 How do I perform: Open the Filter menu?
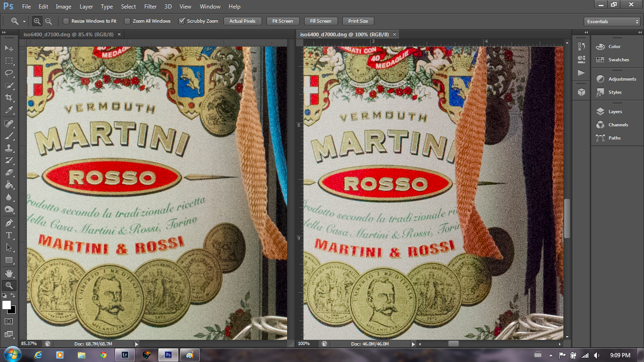[150, 7]
